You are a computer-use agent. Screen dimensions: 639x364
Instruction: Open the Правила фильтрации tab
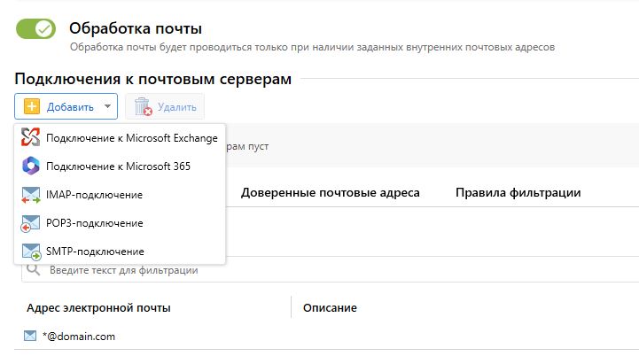[x=518, y=192]
